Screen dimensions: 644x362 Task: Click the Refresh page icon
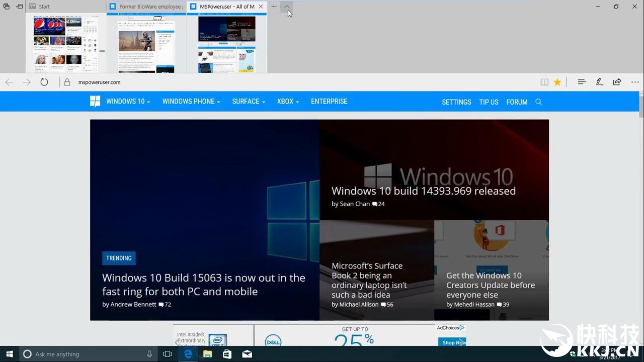pos(44,82)
